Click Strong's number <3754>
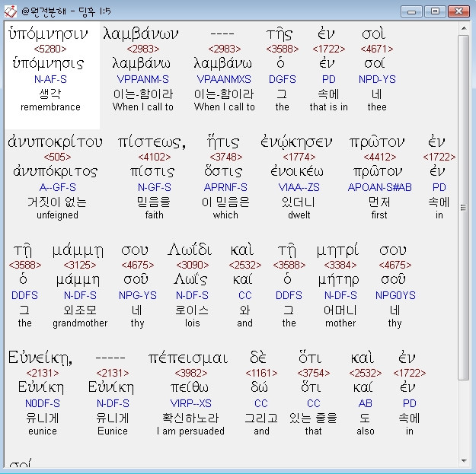 point(314,373)
